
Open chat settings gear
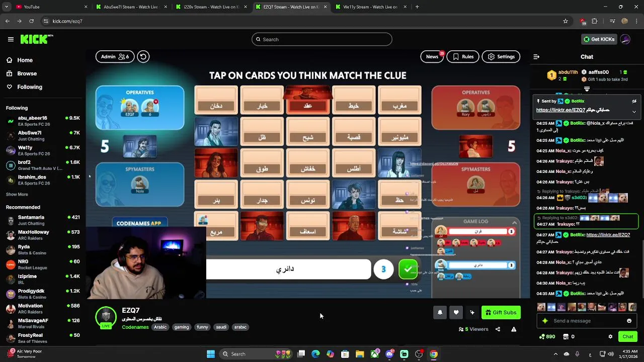click(x=610, y=337)
